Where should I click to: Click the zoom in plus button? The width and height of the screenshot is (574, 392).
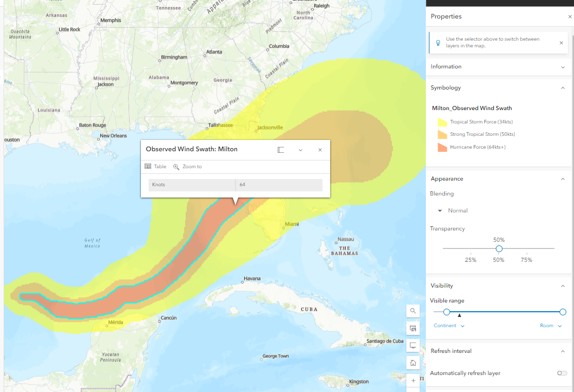pyautogui.click(x=413, y=380)
